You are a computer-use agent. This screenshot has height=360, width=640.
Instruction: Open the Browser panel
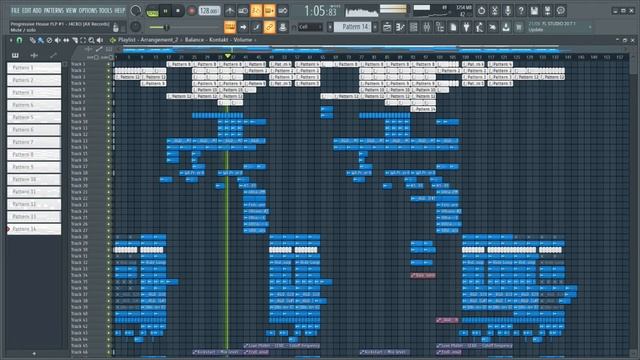pos(440,27)
